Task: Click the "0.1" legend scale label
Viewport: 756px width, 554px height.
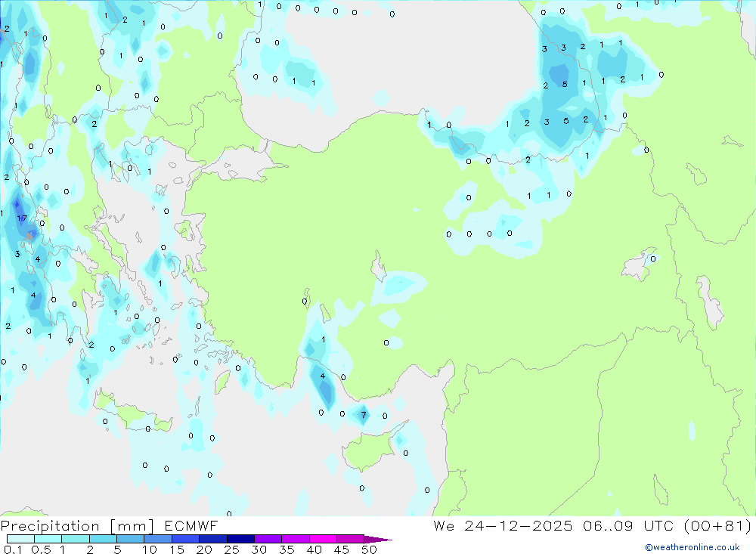Action: [x=13, y=549]
